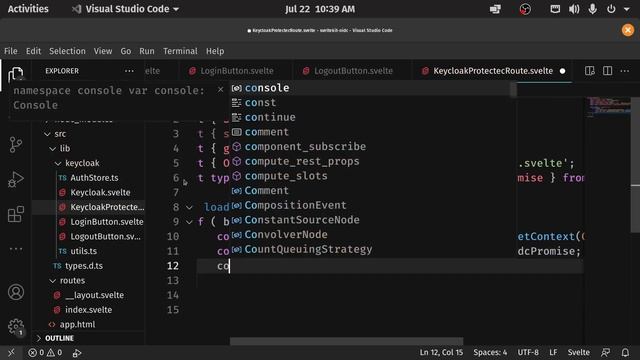Click the remote window status bar icon
The height and width of the screenshot is (360, 640).
pos(11,352)
